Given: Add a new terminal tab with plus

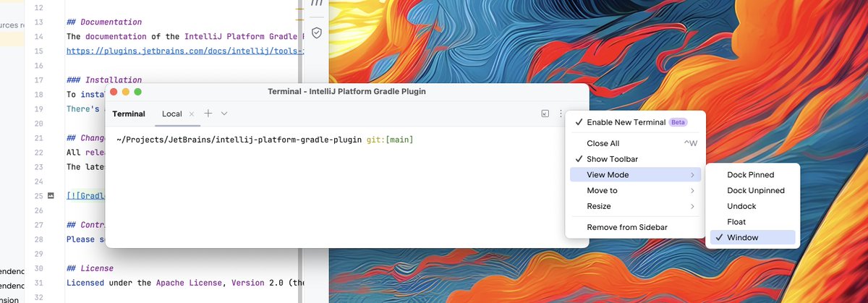Looking at the screenshot, I should 208,114.
